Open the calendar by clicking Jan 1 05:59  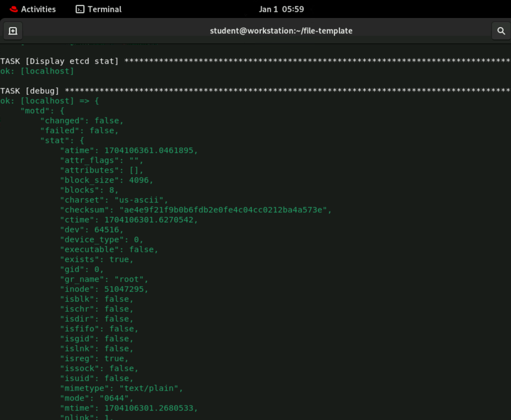click(x=281, y=9)
